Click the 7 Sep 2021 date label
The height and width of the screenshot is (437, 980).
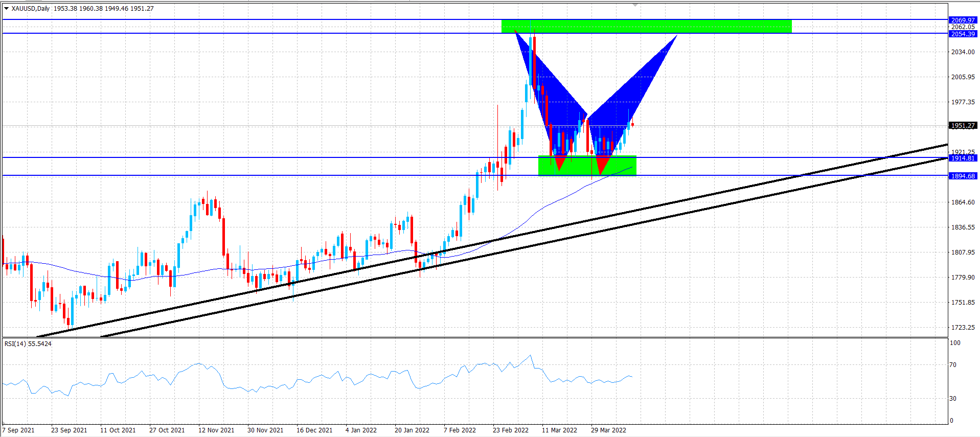[x=18, y=430]
